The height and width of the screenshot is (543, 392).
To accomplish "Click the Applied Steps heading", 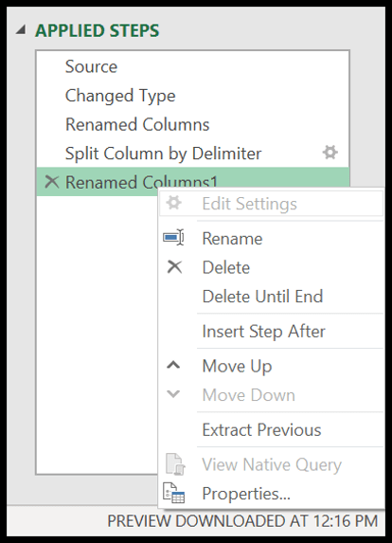I will (x=98, y=30).
